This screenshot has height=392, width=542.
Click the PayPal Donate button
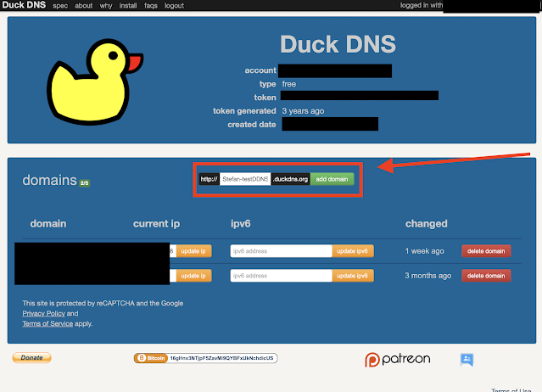[x=31, y=358]
